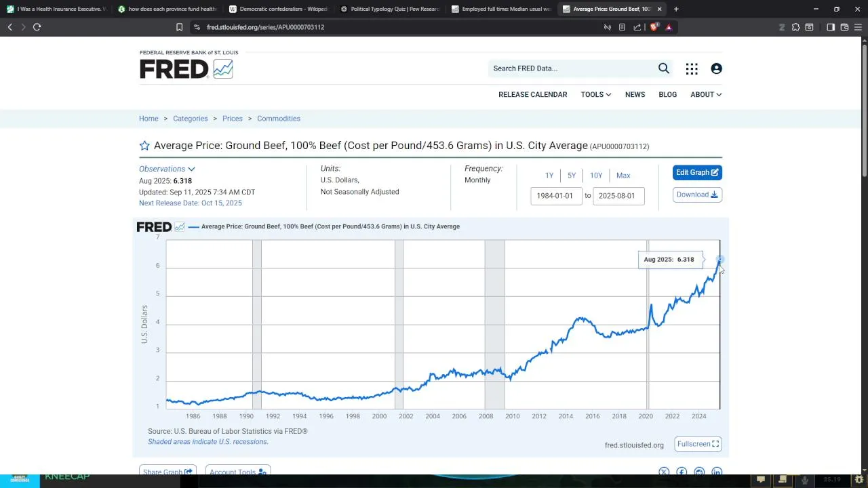Open the FRED apps grid icon
Image resolution: width=868 pixels, height=488 pixels.
692,68
